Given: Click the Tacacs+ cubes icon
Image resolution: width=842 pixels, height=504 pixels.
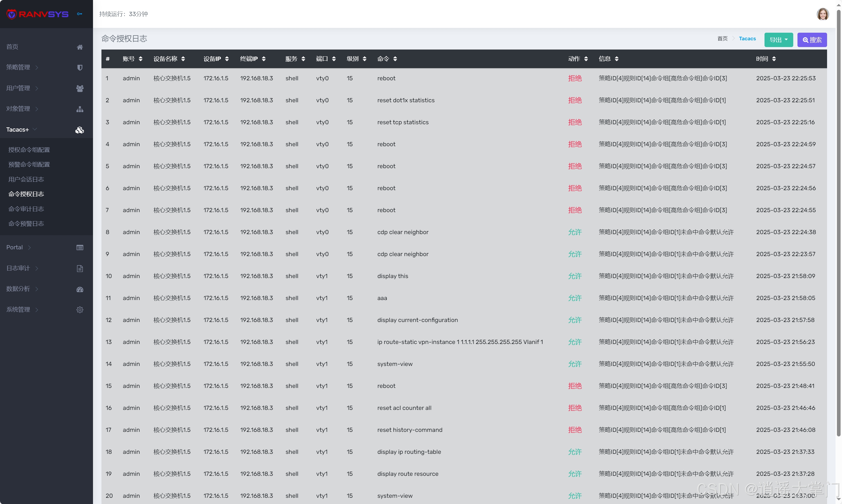Looking at the screenshot, I should 79,130.
